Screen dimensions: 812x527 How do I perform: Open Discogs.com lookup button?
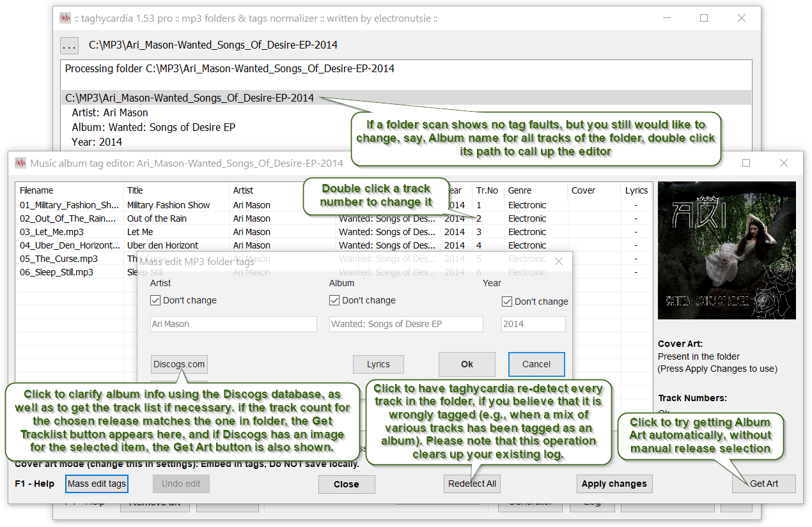(x=179, y=364)
